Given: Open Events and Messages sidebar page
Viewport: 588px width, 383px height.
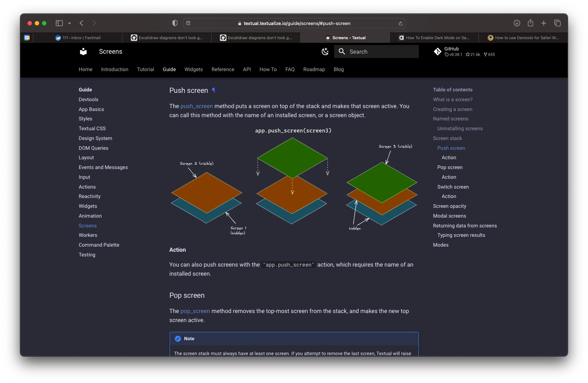Looking at the screenshot, I should pyautogui.click(x=103, y=167).
